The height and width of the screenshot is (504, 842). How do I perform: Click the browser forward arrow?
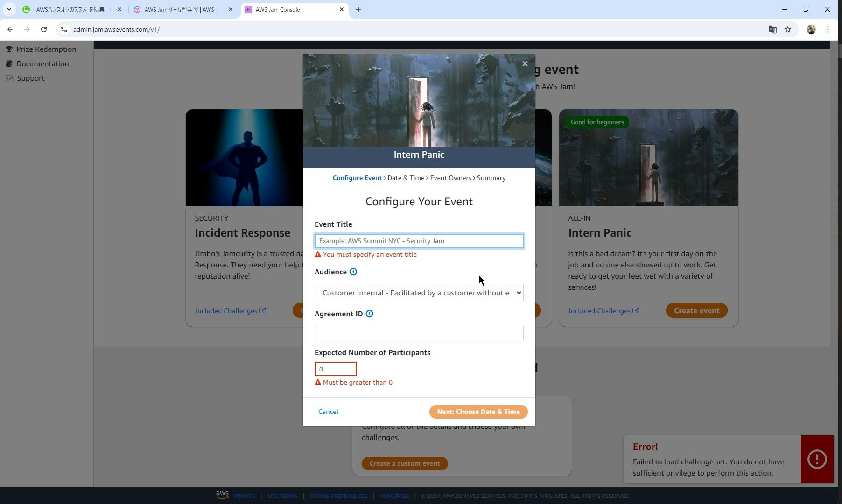pyautogui.click(x=27, y=29)
